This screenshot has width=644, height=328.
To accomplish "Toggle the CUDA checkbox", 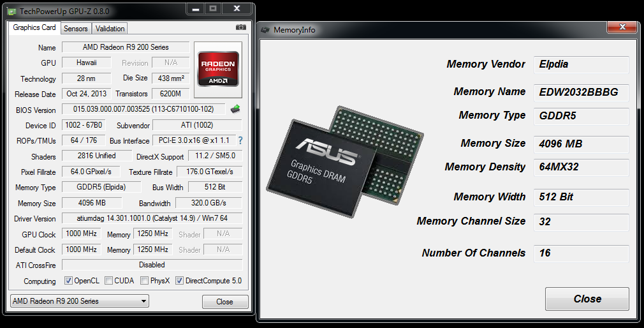I will coord(109,281).
